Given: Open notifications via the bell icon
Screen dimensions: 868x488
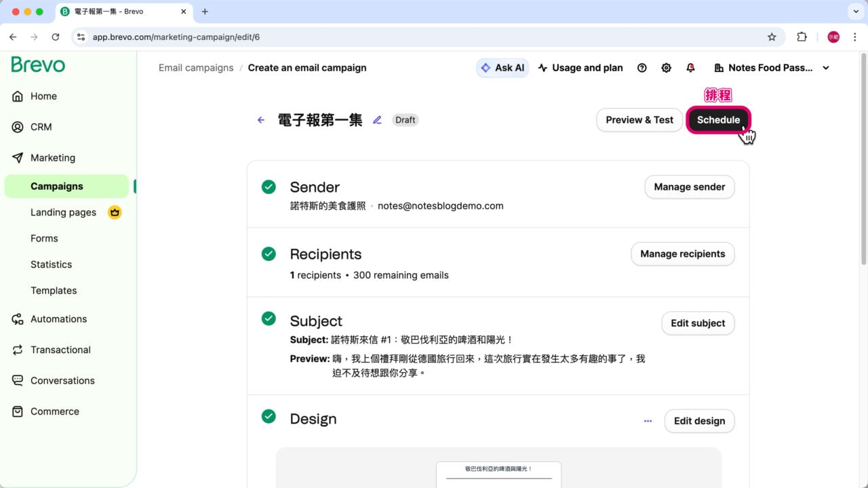Looking at the screenshot, I should tap(690, 68).
